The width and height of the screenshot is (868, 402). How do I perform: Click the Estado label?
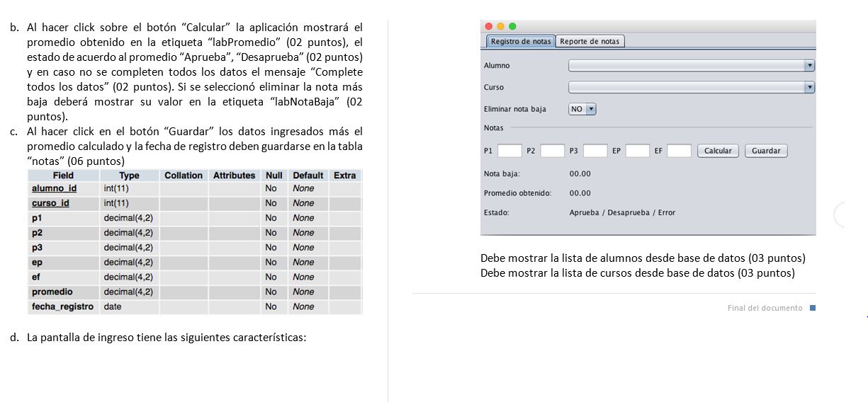click(x=496, y=212)
